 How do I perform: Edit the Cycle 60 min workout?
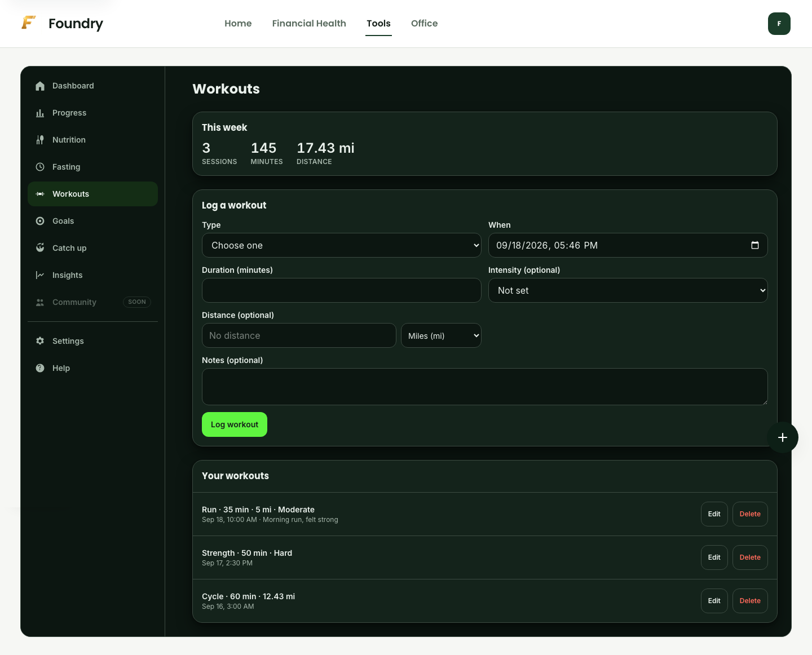(714, 601)
